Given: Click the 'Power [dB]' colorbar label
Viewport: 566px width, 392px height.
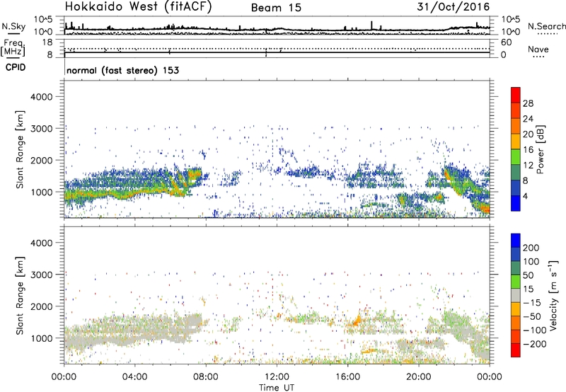Looking at the screenshot, I should [x=540, y=149].
